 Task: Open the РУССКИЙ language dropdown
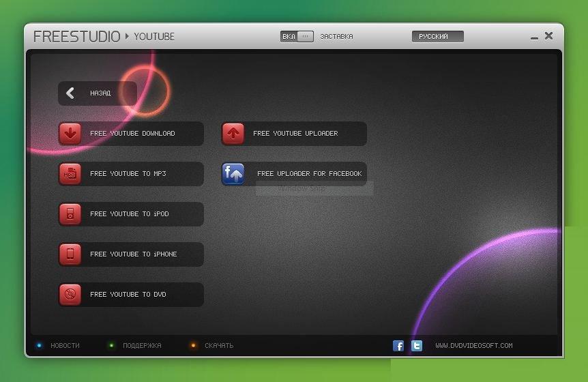point(438,36)
